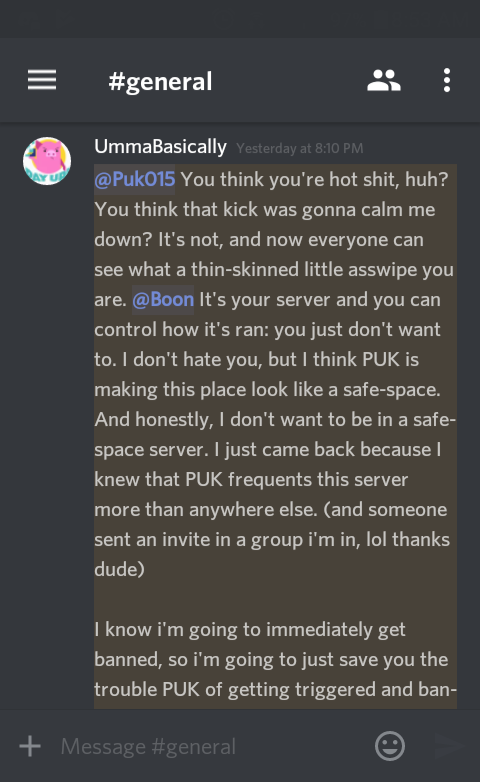Tap the line "You think that kick was"
Screen dimensions: 480x782
point(264,209)
